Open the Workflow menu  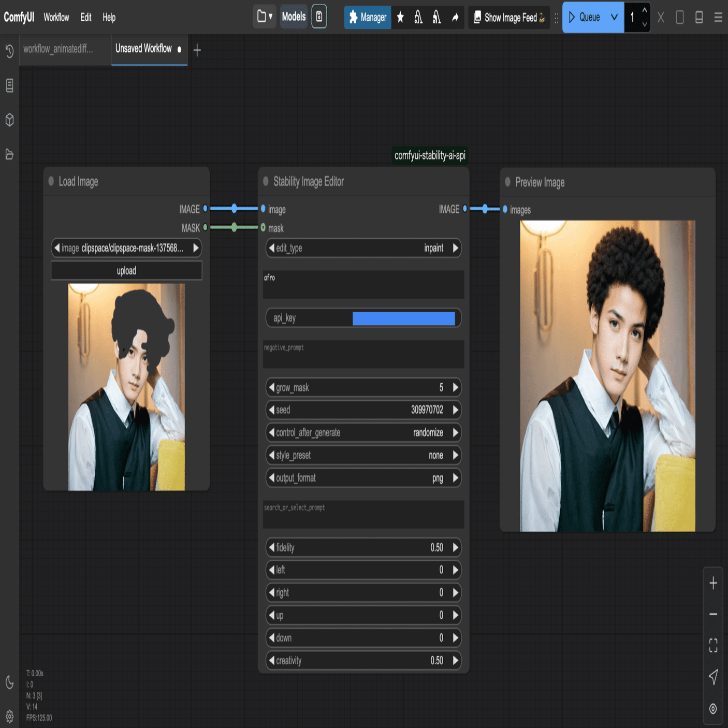(56, 18)
